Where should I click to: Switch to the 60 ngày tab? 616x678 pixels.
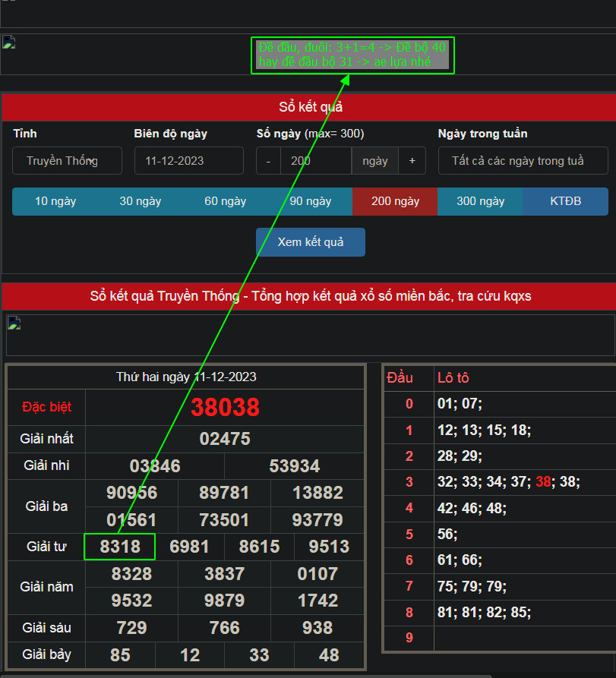[226, 201]
